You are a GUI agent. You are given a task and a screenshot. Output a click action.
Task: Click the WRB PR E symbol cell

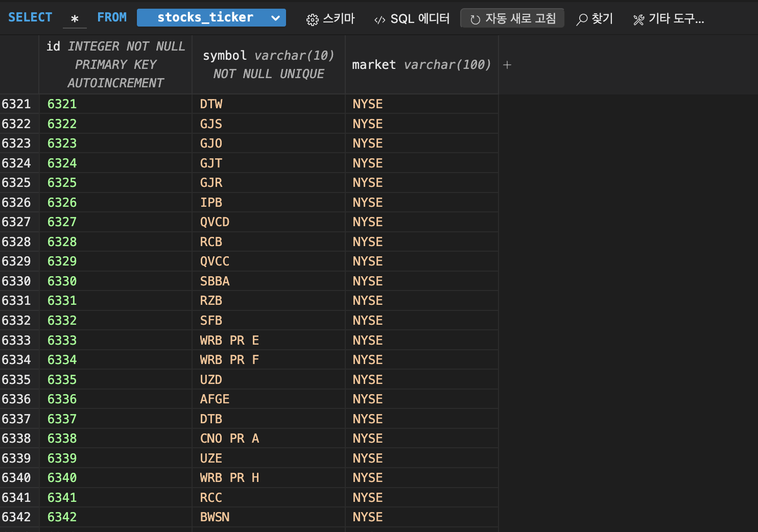(x=269, y=341)
